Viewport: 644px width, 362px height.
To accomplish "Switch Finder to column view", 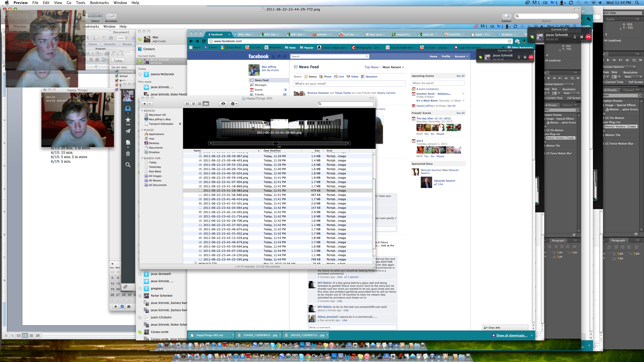I will (200, 104).
